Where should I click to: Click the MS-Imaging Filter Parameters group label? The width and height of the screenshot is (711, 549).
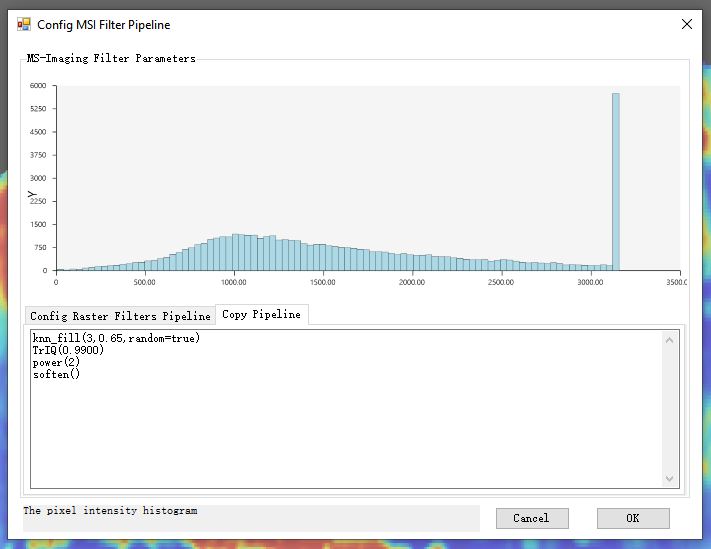[111, 58]
